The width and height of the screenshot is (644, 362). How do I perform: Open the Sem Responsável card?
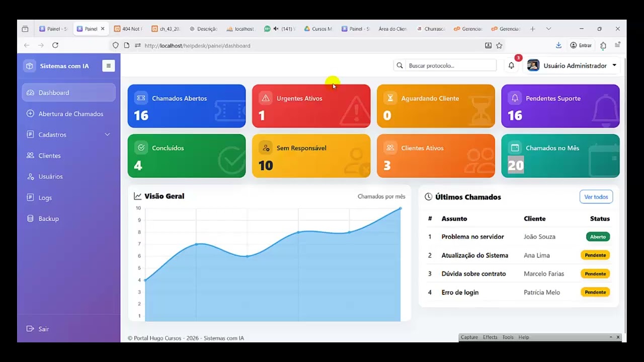[311, 156]
